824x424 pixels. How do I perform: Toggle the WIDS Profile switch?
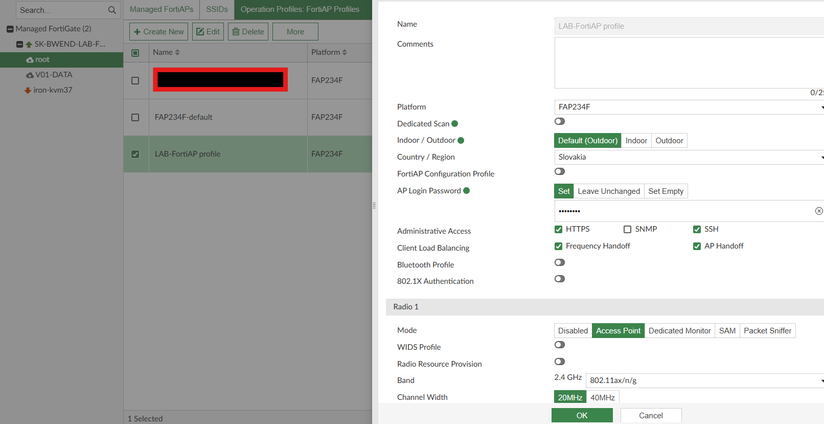tap(560, 345)
